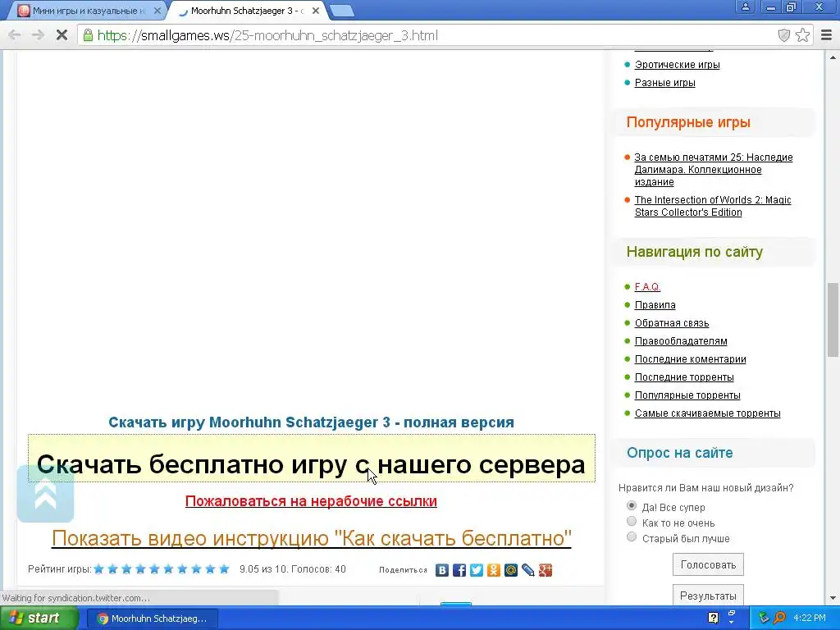Click the green padlock security icon

pos(88,35)
